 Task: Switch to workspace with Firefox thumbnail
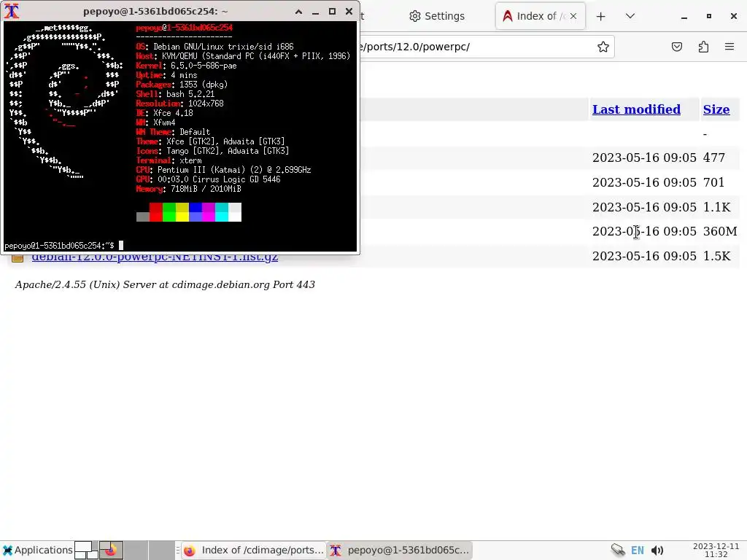click(111, 550)
